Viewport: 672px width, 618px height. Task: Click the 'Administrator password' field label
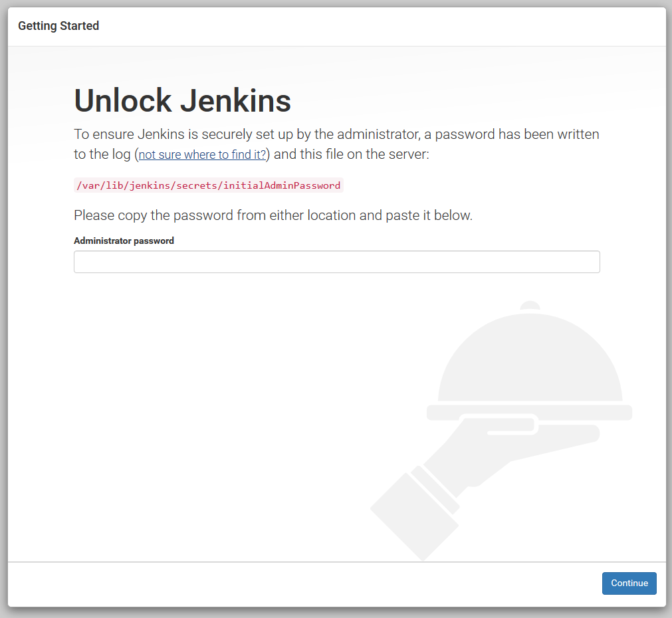(124, 241)
